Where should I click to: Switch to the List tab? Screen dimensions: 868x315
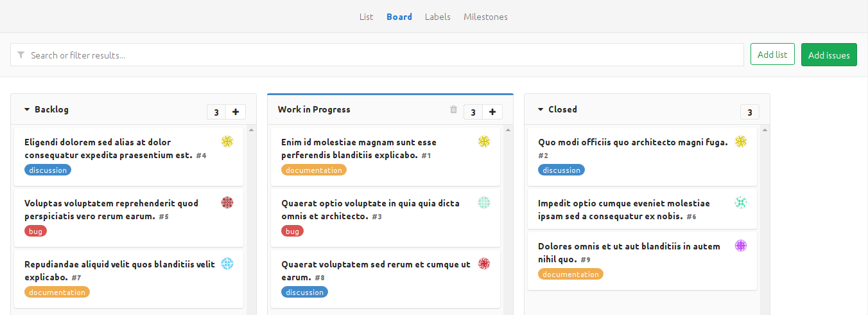[366, 17]
